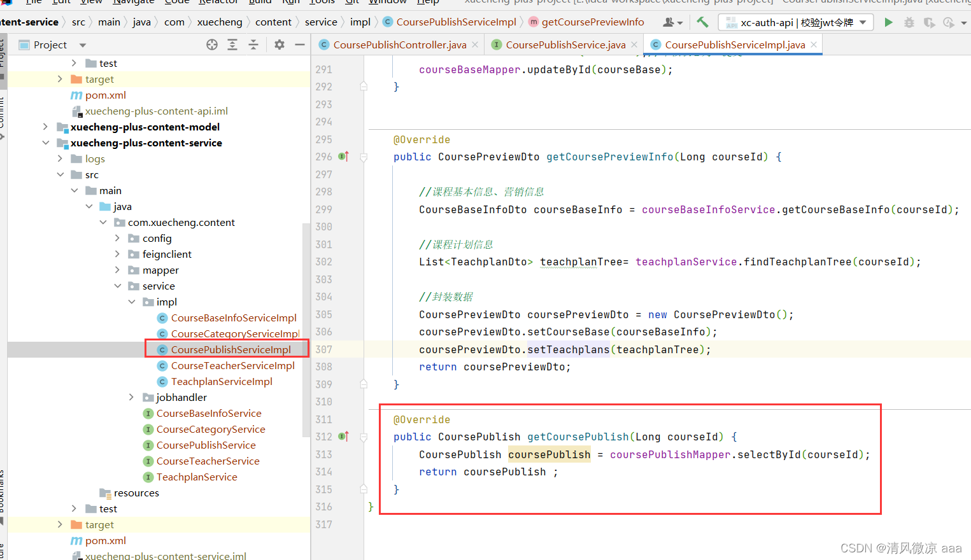
Task: Open the xc-auth-api run configuration dropdown
Action: [795, 22]
